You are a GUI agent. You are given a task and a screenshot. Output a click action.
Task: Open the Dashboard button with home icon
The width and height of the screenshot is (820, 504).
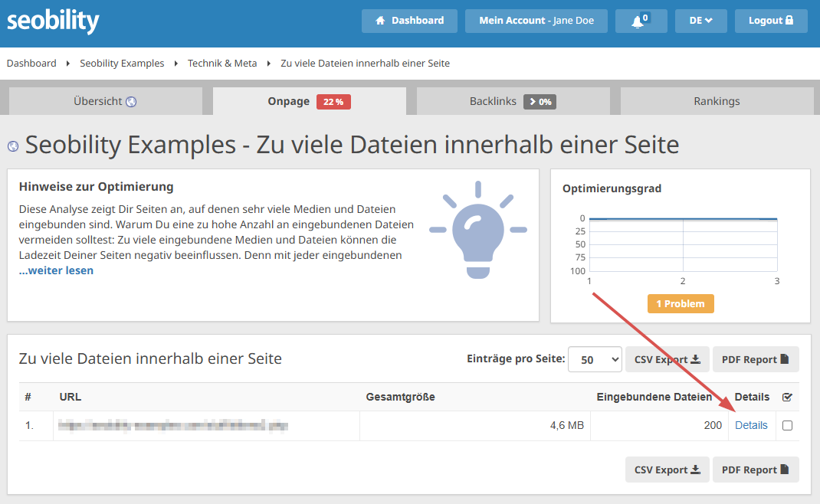coord(409,21)
